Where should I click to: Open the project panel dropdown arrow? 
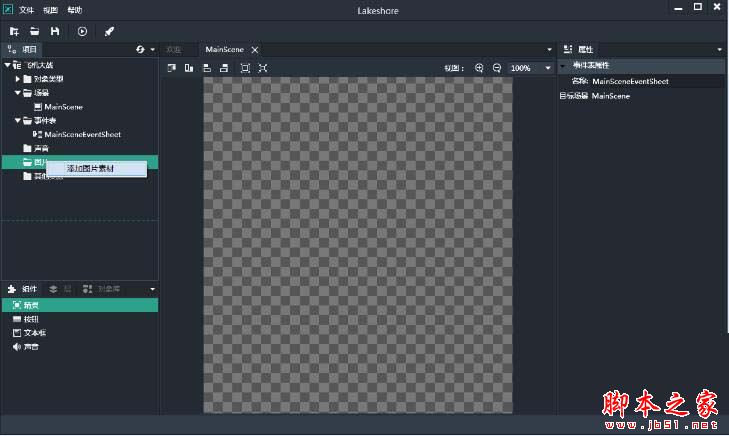point(152,50)
